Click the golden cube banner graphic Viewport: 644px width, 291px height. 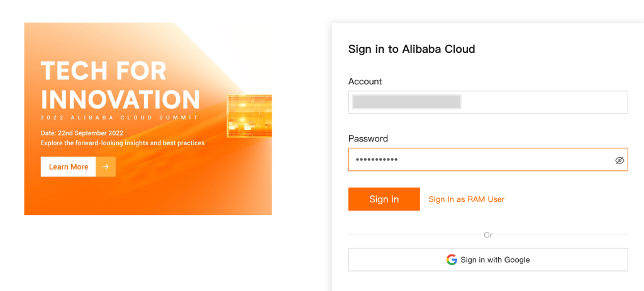(x=249, y=116)
